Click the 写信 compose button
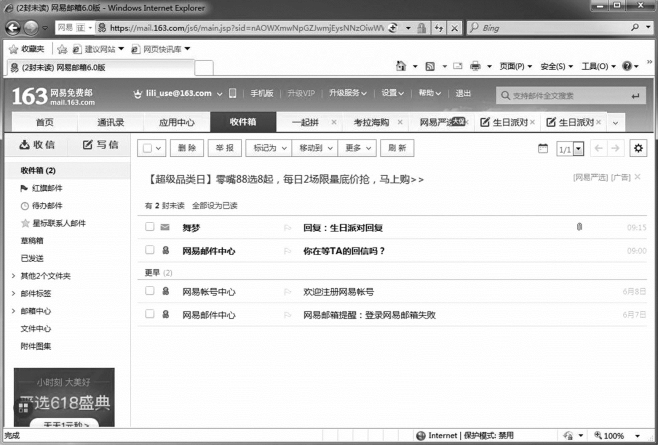The width and height of the screenshot is (658, 445). [x=100, y=145]
